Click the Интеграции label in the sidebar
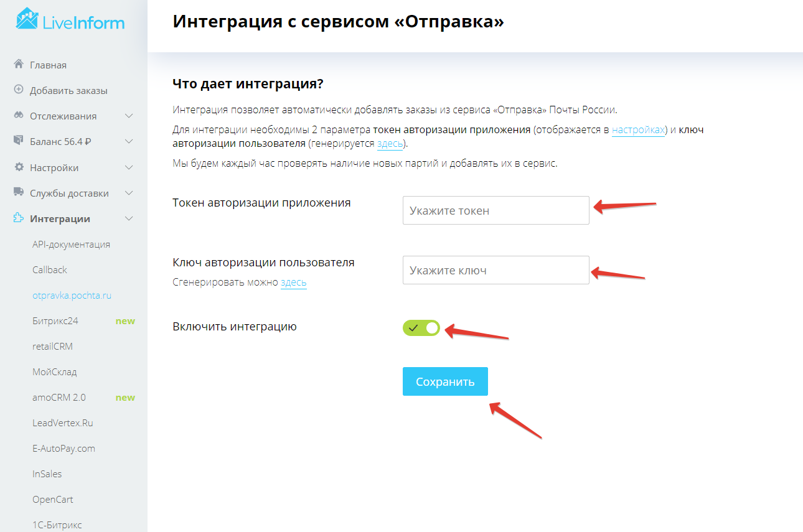Image resolution: width=803 pixels, height=532 pixels. coord(60,218)
